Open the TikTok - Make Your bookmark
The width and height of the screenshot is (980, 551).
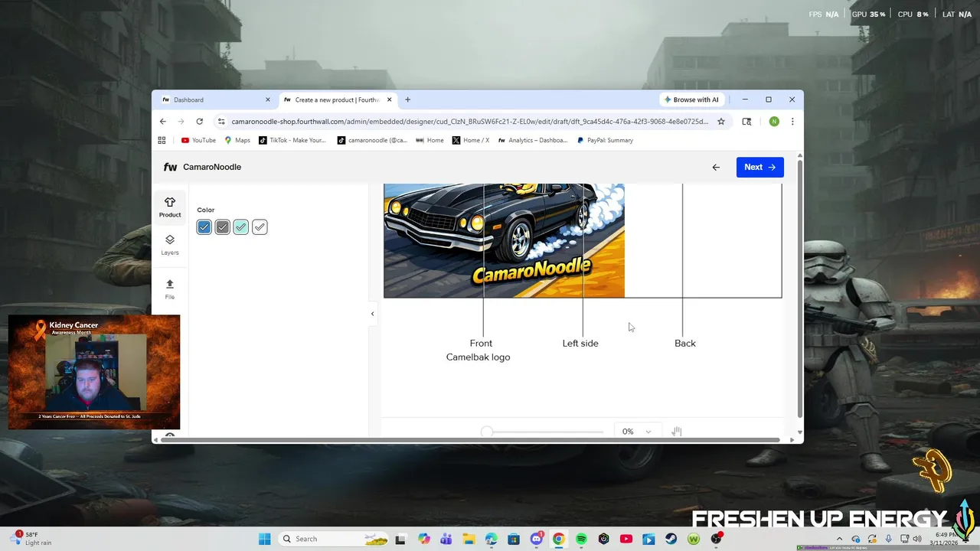click(x=292, y=140)
